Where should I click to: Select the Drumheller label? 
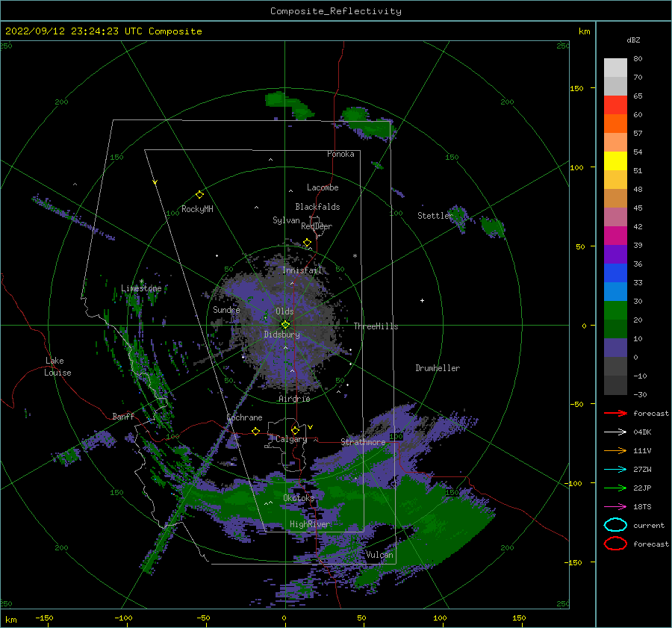438,368
